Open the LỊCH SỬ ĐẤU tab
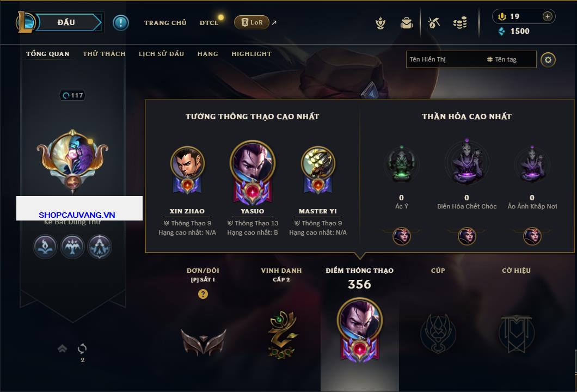 (x=161, y=54)
